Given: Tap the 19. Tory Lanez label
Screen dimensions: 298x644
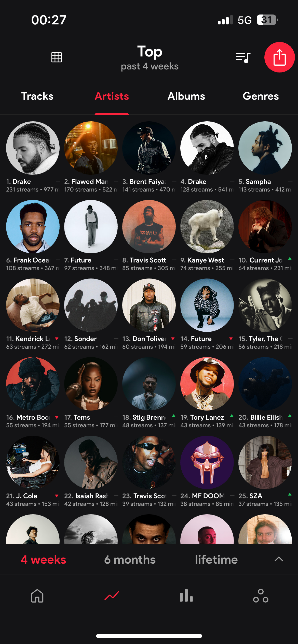Looking at the screenshot, I should (x=202, y=417).
